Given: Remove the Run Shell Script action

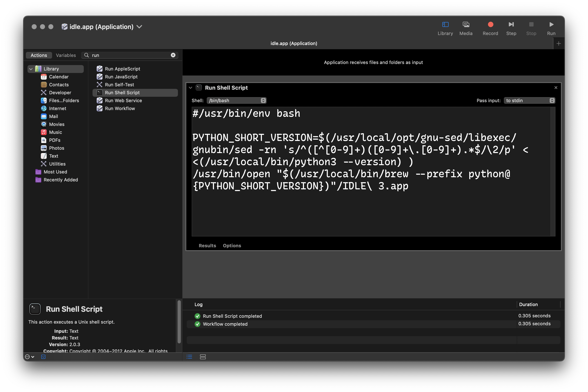Looking at the screenshot, I should [555, 88].
